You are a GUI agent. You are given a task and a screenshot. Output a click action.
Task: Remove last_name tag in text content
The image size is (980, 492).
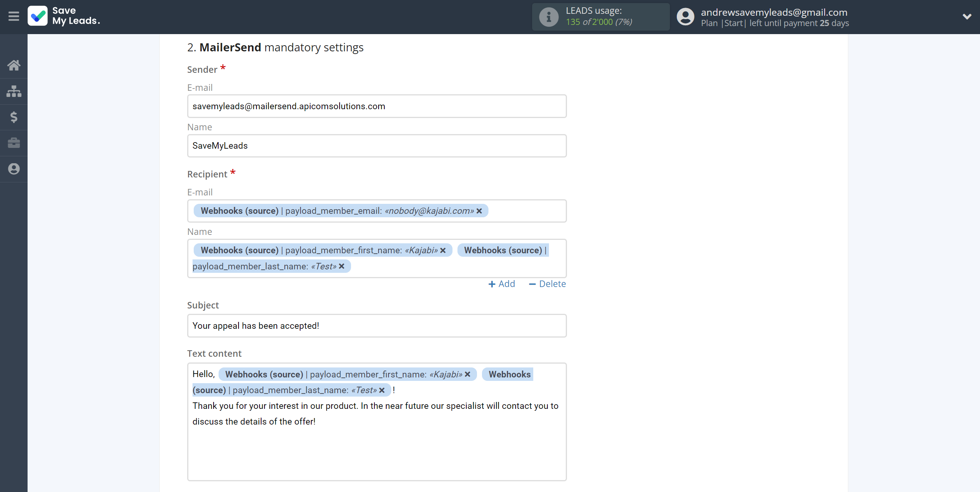[382, 390]
